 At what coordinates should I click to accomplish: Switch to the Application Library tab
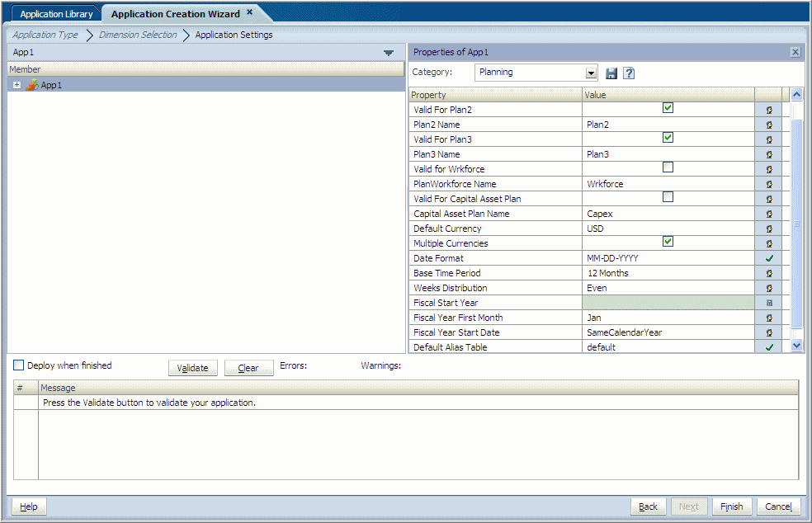[x=56, y=14]
